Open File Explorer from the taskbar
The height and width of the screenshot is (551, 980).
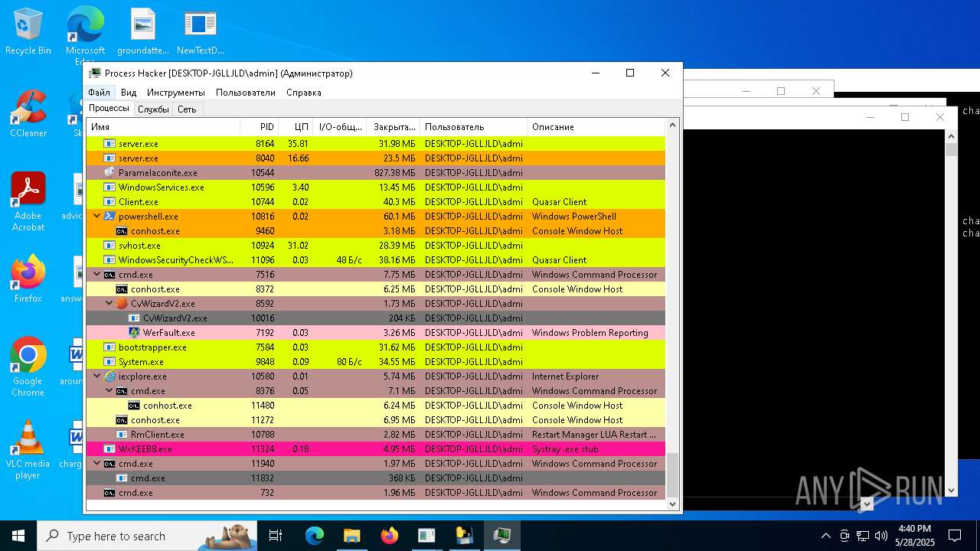[351, 536]
